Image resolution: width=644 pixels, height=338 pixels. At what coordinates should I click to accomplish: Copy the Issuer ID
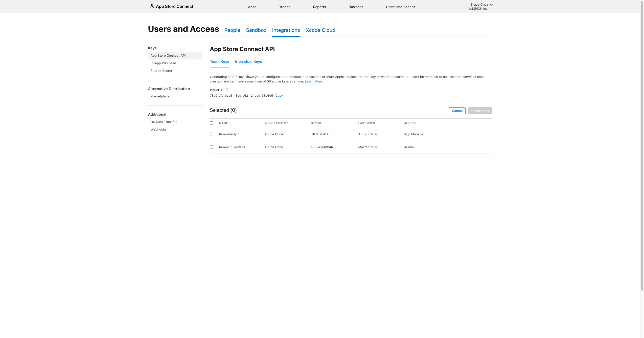click(279, 96)
